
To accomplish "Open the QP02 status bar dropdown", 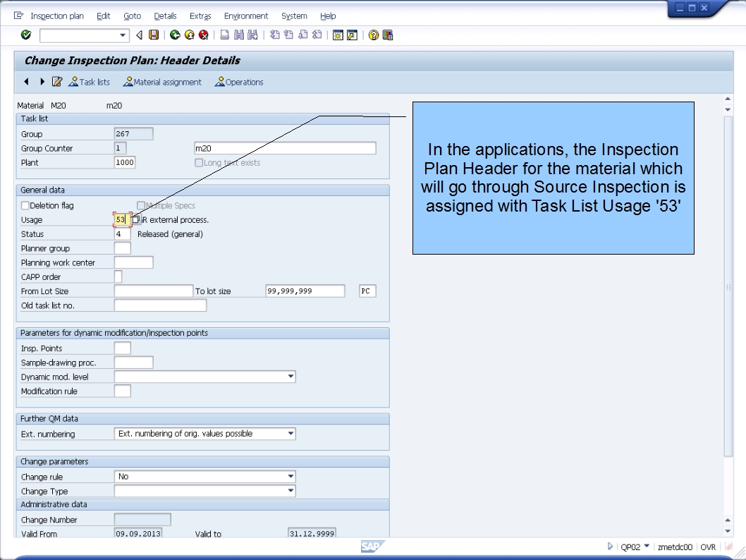I will [x=647, y=546].
